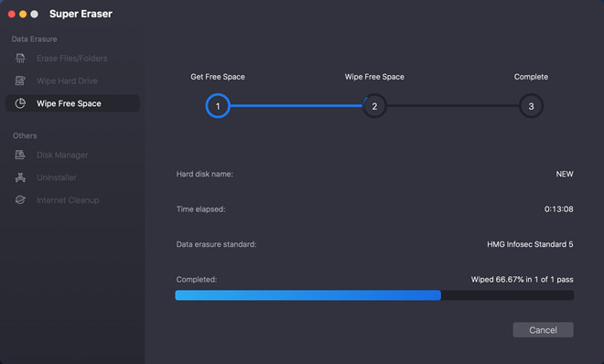Click the Disk Manager icon

click(20, 155)
